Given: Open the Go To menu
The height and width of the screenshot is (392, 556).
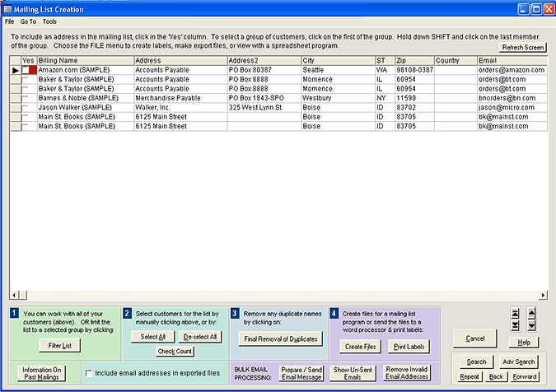Looking at the screenshot, I should coord(28,21).
